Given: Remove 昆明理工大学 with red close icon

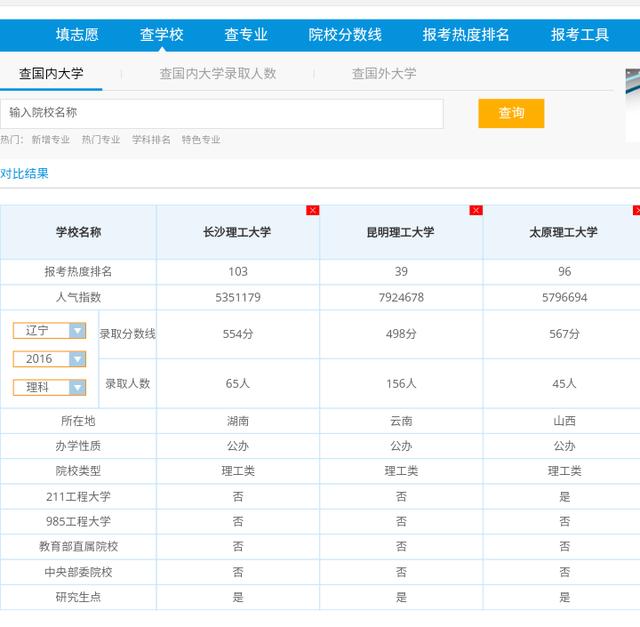Looking at the screenshot, I should click(476, 210).
